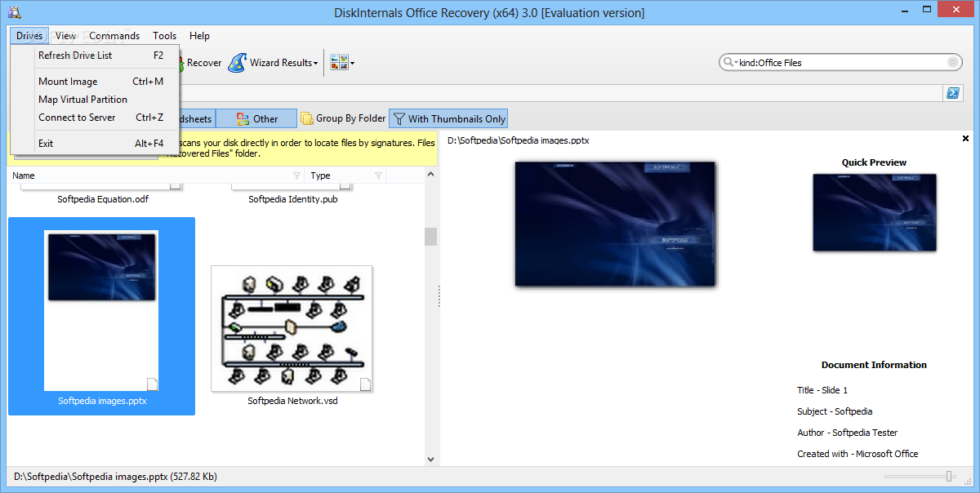
Task: Click the search magnifier icon
Action: [728, 62]
